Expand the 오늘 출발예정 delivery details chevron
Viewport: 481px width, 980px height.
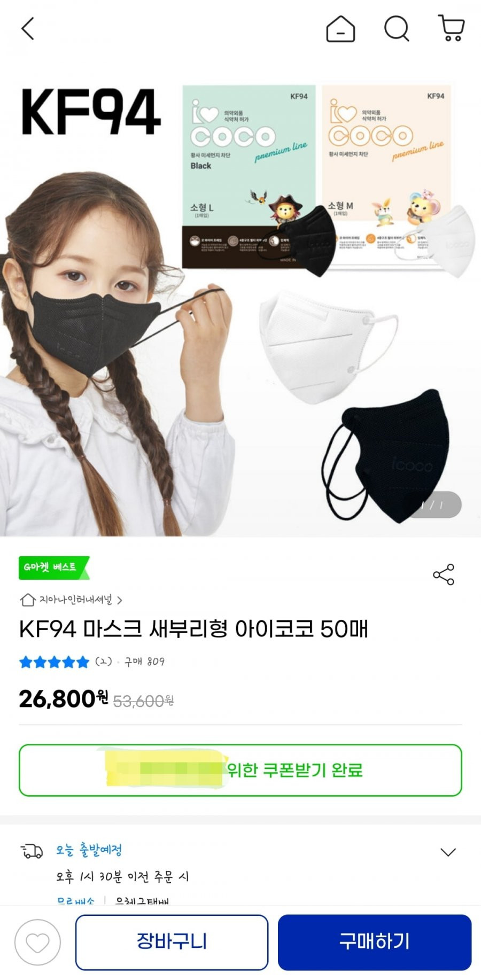[x=448, y=852]
